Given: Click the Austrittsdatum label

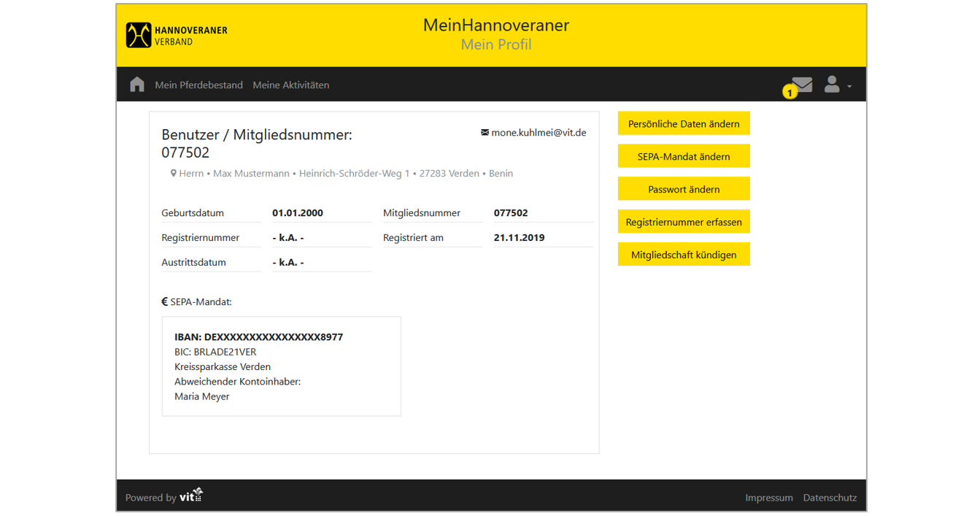Looking at the screenshot, I should coord(193,262).
